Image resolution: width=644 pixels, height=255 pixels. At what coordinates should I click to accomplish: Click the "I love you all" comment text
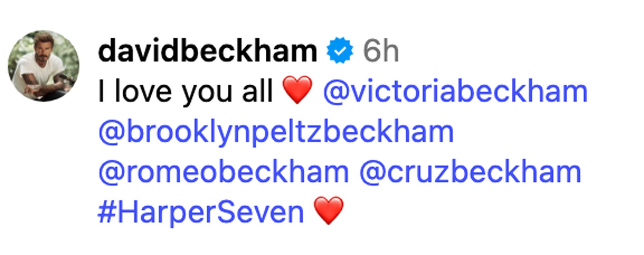coord(185,91)
